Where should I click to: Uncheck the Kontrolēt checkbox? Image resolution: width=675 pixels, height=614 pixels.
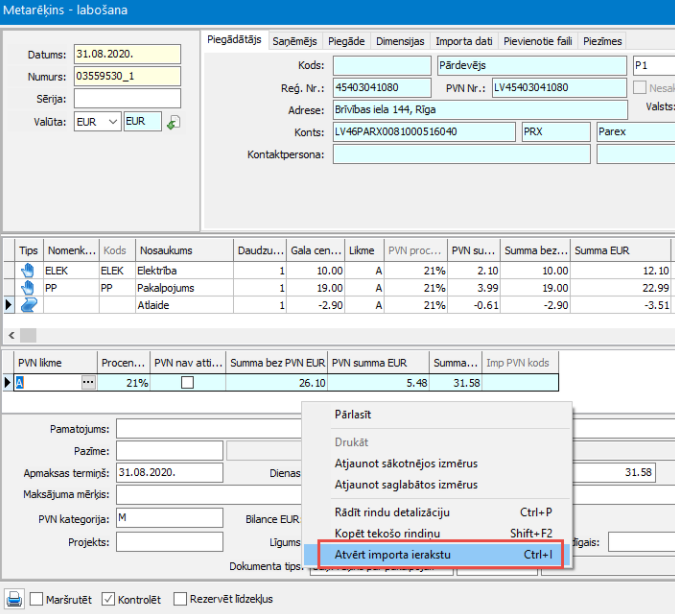pyautogui.click(x=109, y=599)
